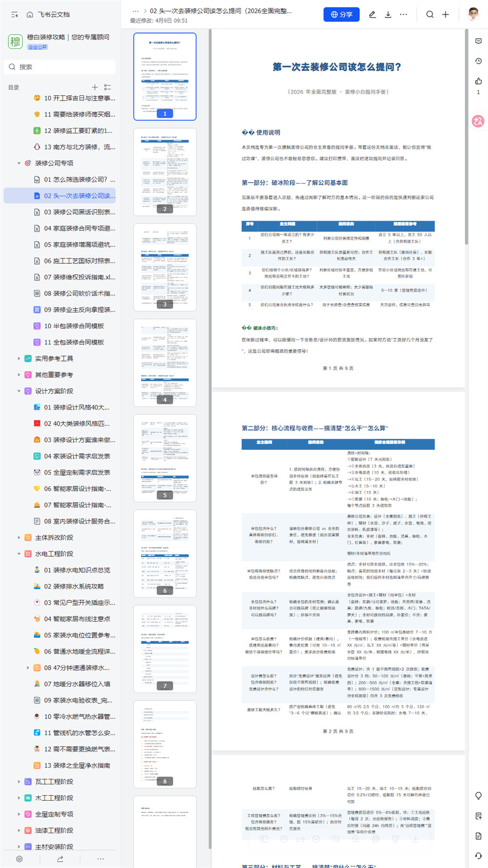
Task: Collapse the 水电工程阶段 folder
Action: point(19,554)
